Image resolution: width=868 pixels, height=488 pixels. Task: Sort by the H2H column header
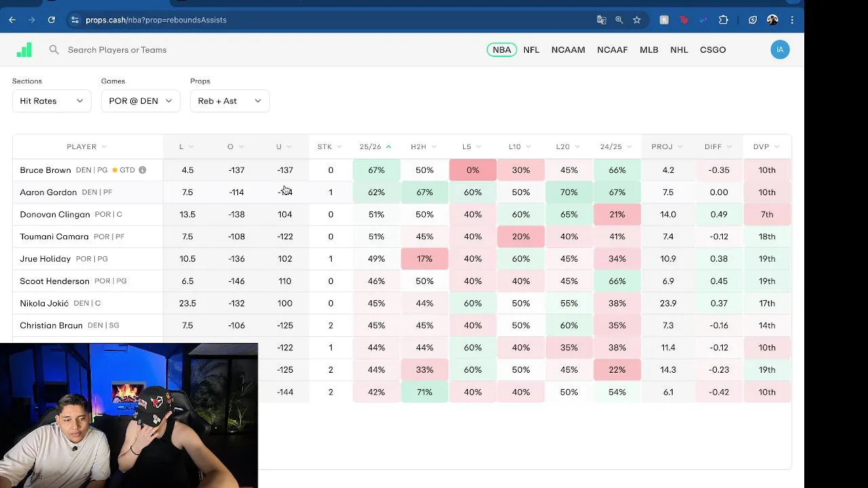point(424,147)
